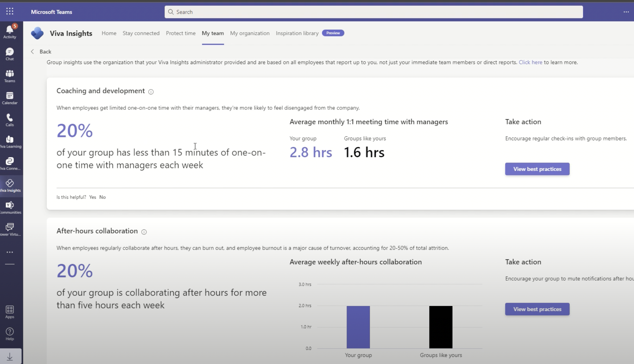The height and width of the screenshot is (364, 634).
Task: Open the My organization tab
Action: 250,33
